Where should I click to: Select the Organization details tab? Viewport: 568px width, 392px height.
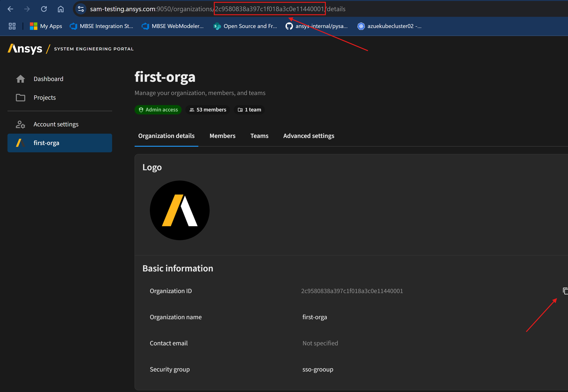pyautogui.click(x=166, y=136)
